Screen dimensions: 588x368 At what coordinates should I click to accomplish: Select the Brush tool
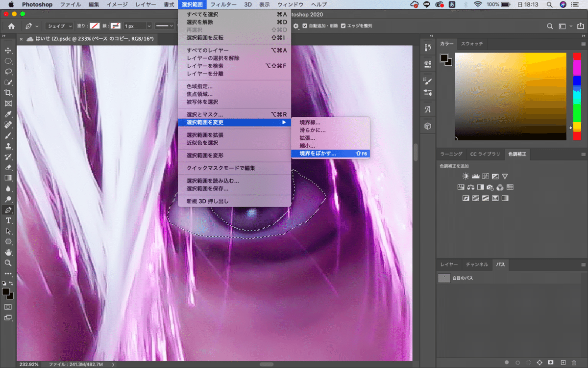tap(8, 135)
